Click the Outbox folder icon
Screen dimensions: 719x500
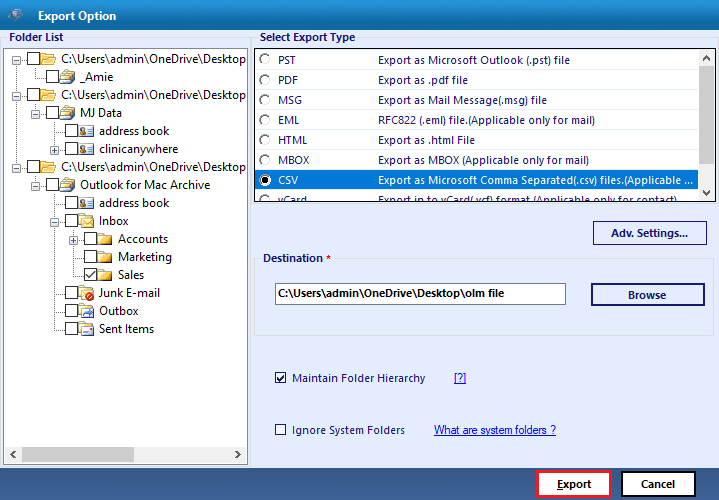pyautogui.click(x=86, y=311)
